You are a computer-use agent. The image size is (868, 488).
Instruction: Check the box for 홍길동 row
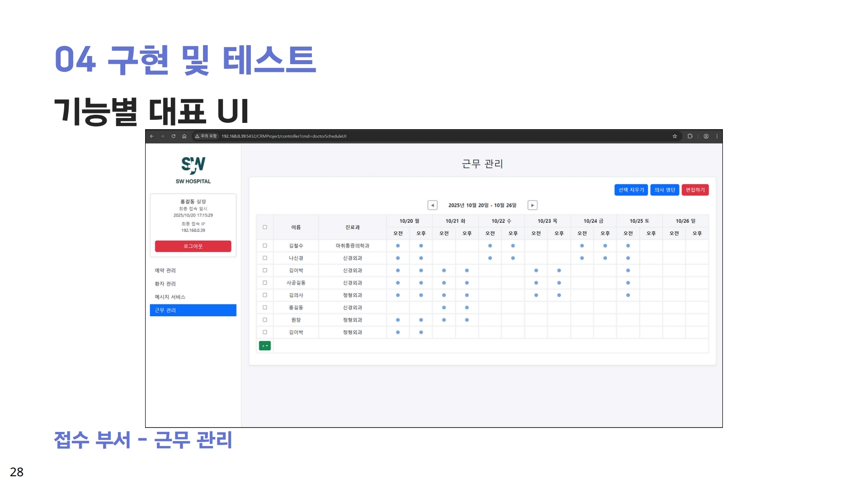(x=265, y=308)
